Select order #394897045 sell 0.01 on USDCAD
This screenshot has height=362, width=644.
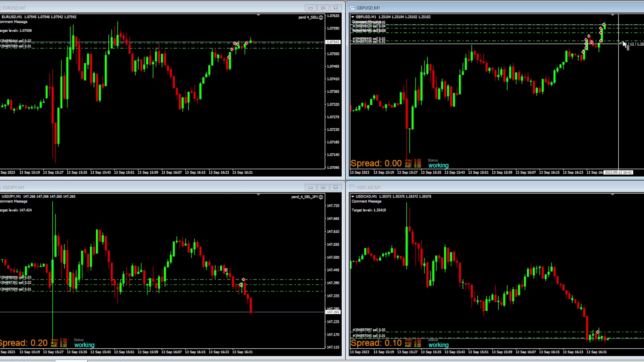(x=369, y=336)
